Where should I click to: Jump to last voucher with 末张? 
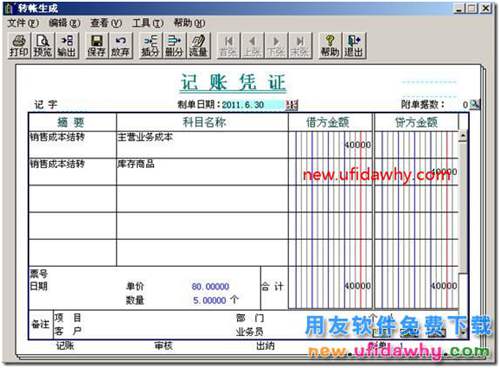coord(300,46)
